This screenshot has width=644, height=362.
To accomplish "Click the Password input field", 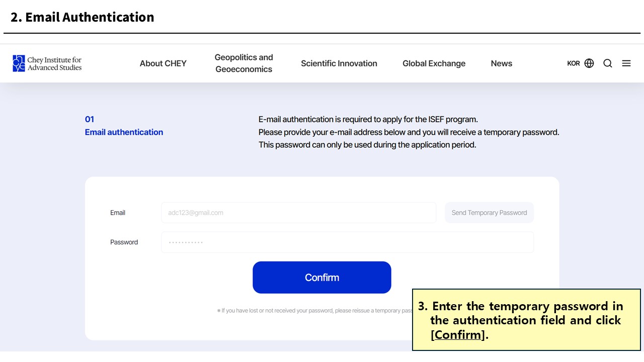I will pos(347,242).
